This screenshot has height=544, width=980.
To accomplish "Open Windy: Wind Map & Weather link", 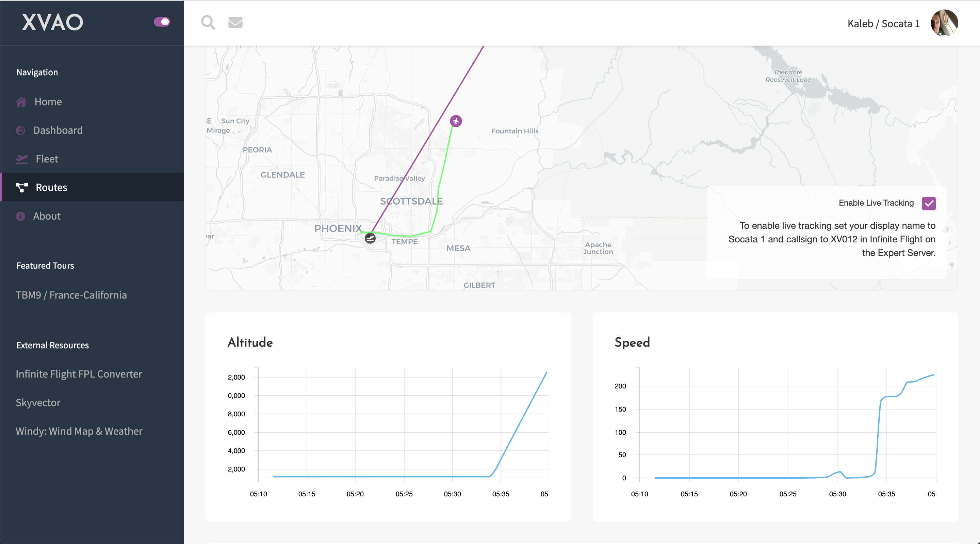I will 79,431.
